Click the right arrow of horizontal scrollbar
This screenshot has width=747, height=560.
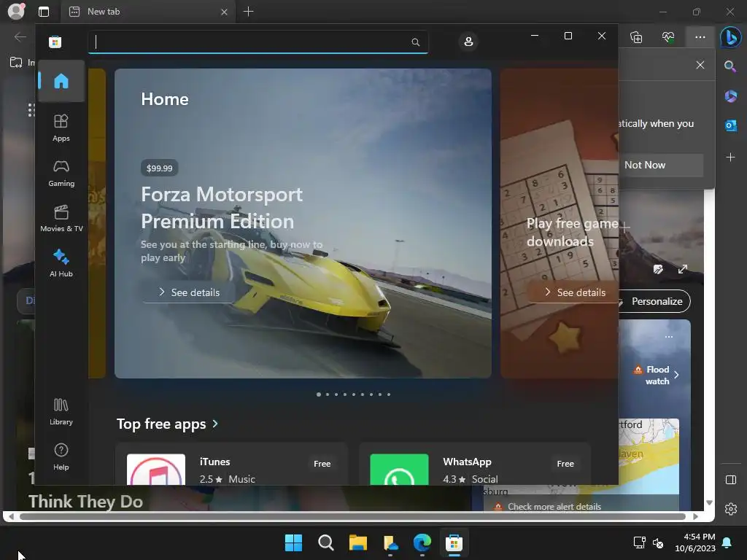tap(695, 517)
